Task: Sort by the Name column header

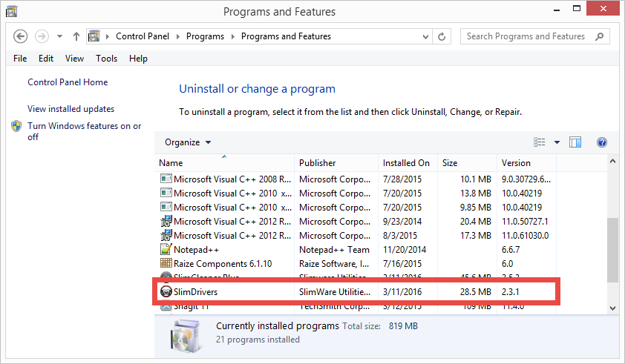Action: click(224, 163)
